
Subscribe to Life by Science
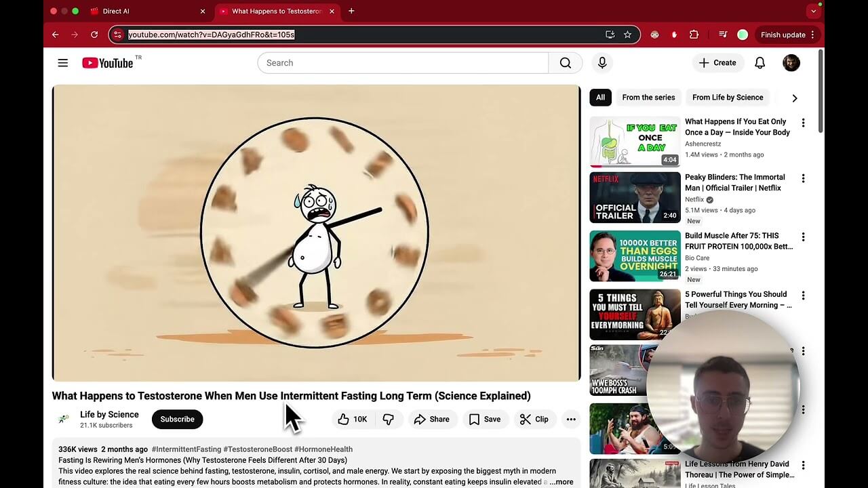pyautogui.click(x=177, y=420)
